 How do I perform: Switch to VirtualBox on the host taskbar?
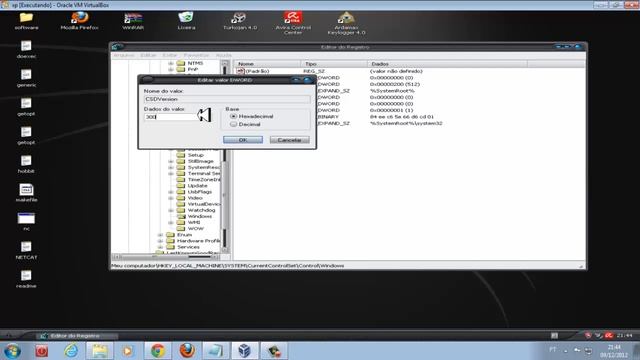click(x=244, y=351)
